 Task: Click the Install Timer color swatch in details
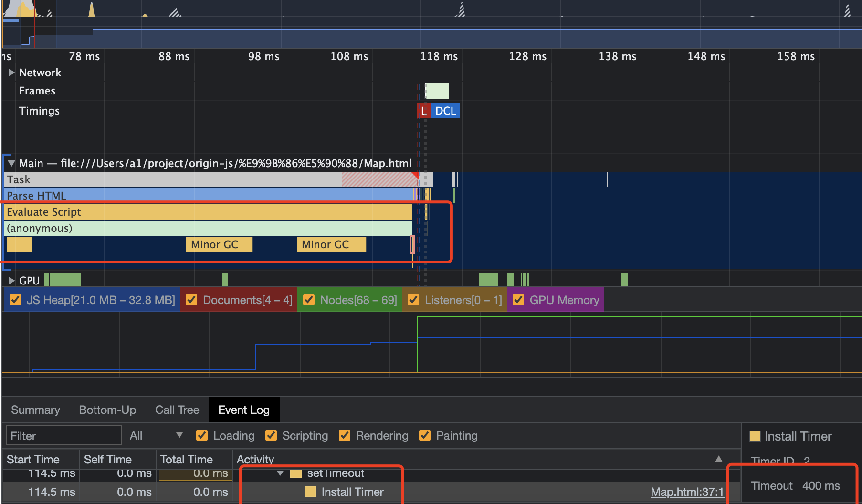click(x=755, y=436)
